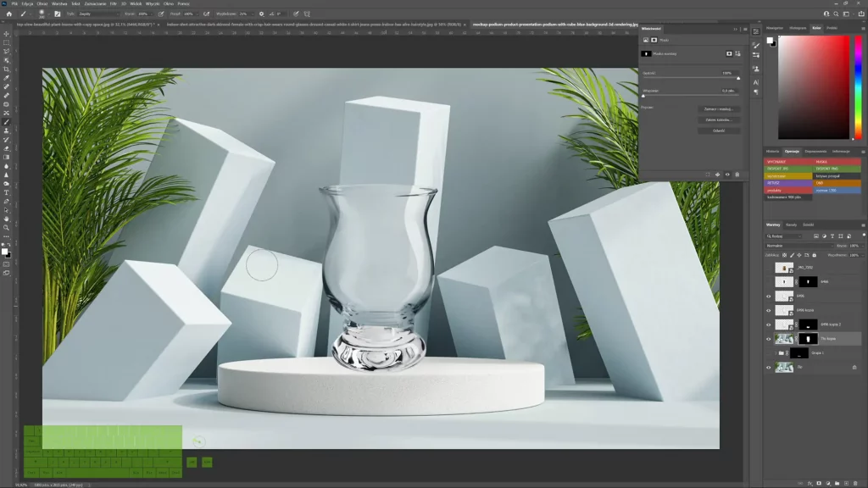Hide the bottom Tło layer
The width and height of the screenshot is (868, 488).
coord(768,368)
